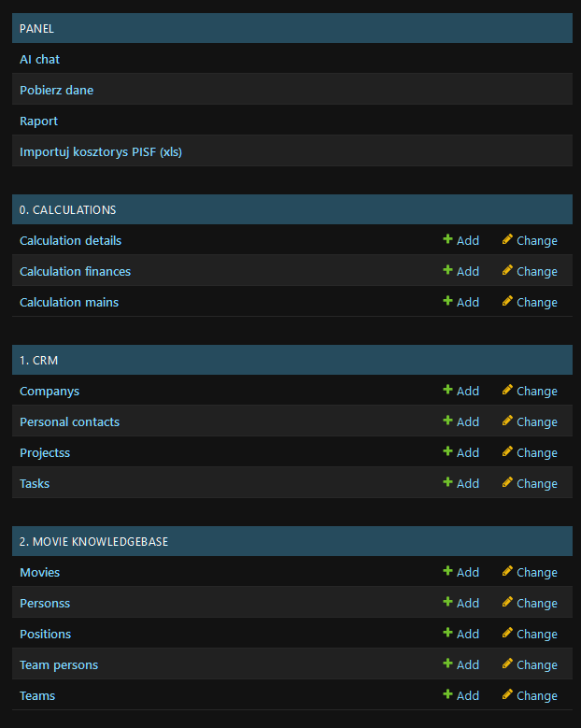Select Importuj kosztorys PISF (xls)
Image resolution: width=581 pixels, height=728 pixels.
pos(101,151)
